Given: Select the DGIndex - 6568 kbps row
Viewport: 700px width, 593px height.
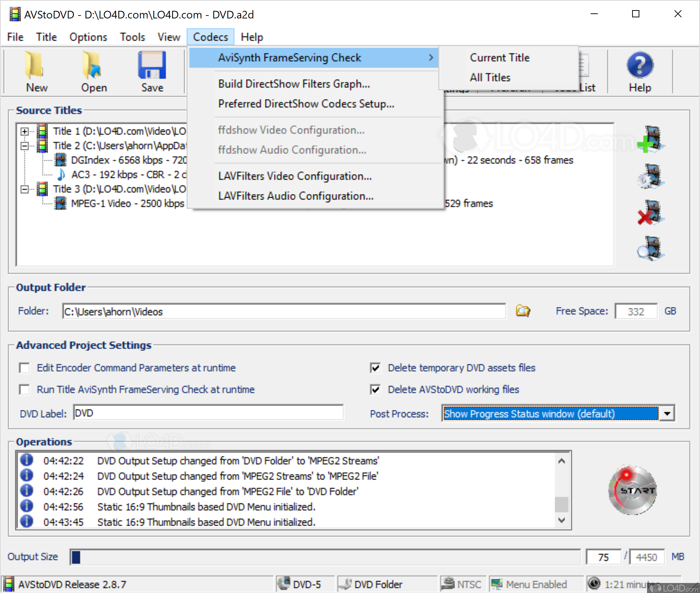Looking at the screenshot, I should pos(129,160).
